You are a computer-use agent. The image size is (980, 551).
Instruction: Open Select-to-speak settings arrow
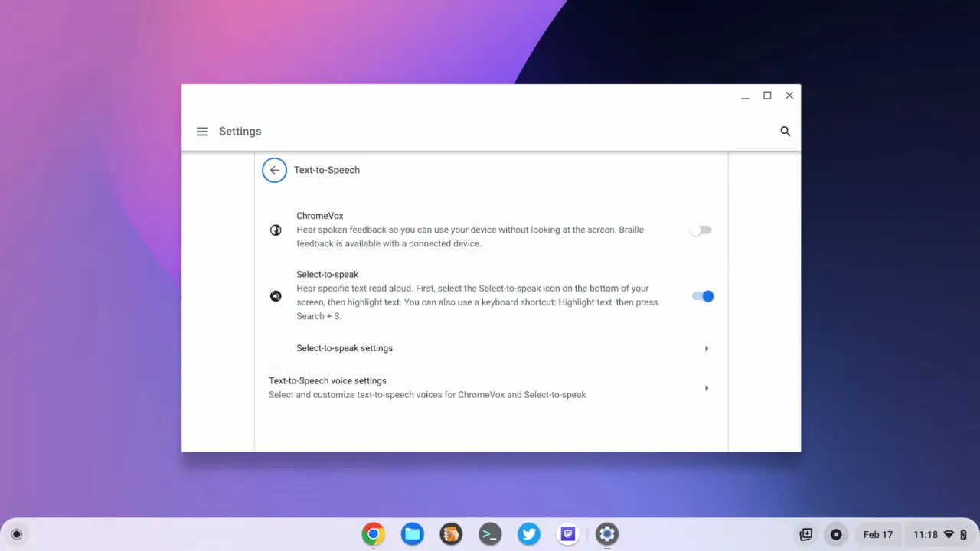706,348
